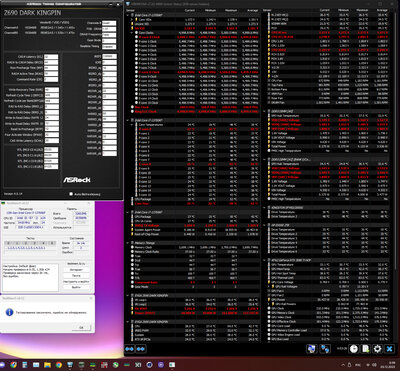Show hidden icons in the system tray

pos(342,365)
